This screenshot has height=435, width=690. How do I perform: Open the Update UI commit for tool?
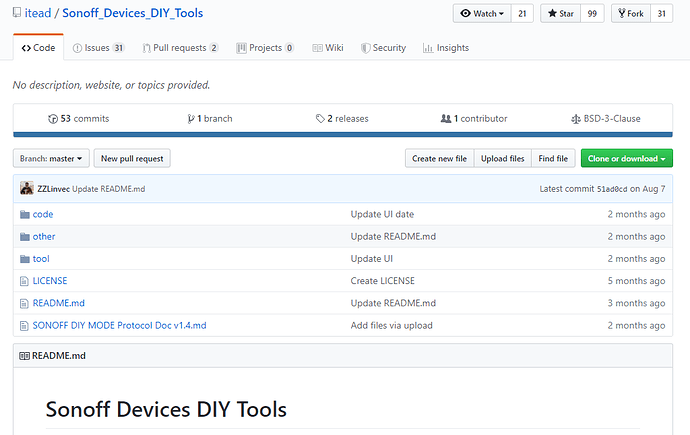point(371,259)
